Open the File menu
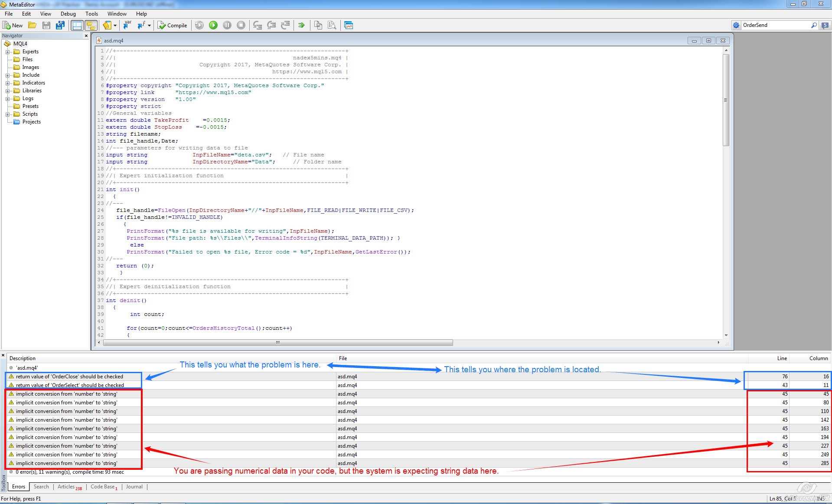832x504 pixels. click(9, 14)
